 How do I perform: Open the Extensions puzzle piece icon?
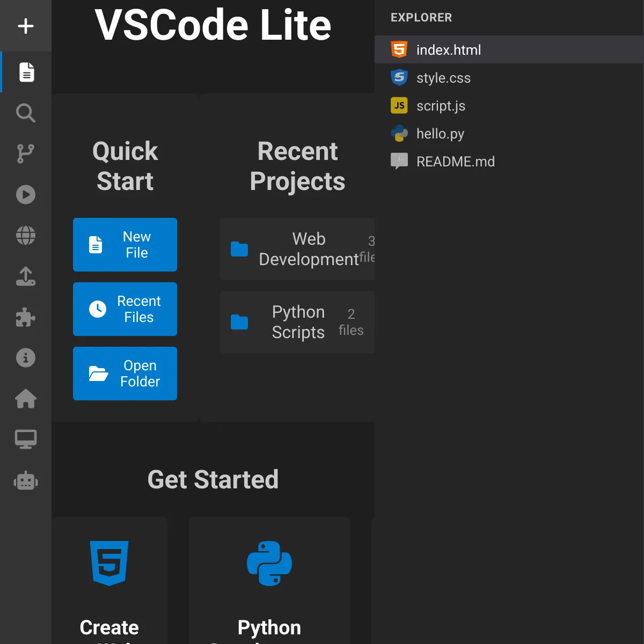26,317
